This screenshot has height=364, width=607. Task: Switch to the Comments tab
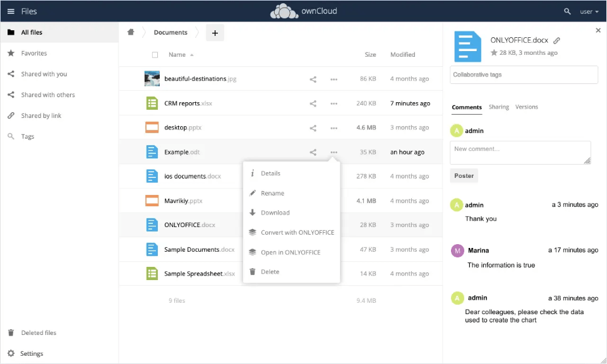467,107
